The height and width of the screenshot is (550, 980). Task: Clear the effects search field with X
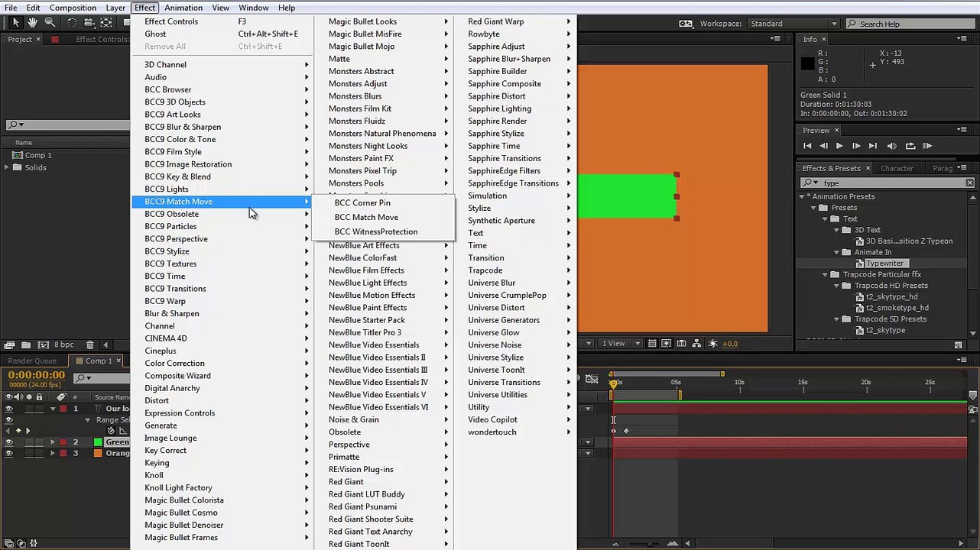969,183
